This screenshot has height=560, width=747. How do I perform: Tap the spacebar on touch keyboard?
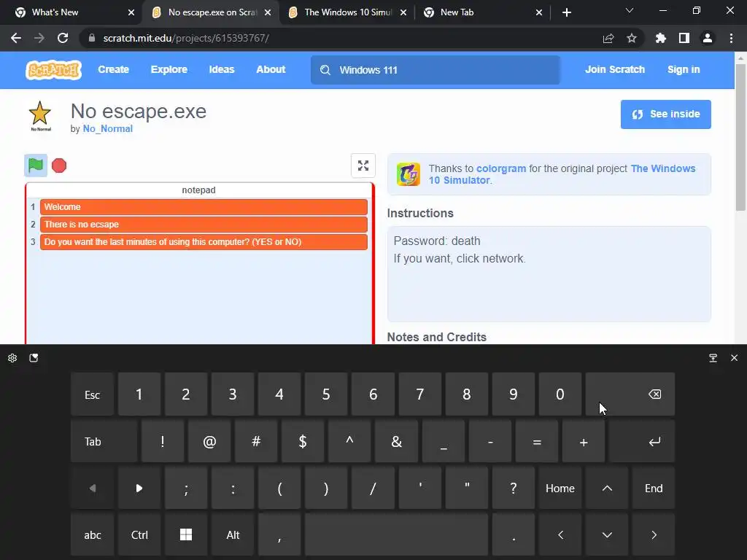pos(396,534)
